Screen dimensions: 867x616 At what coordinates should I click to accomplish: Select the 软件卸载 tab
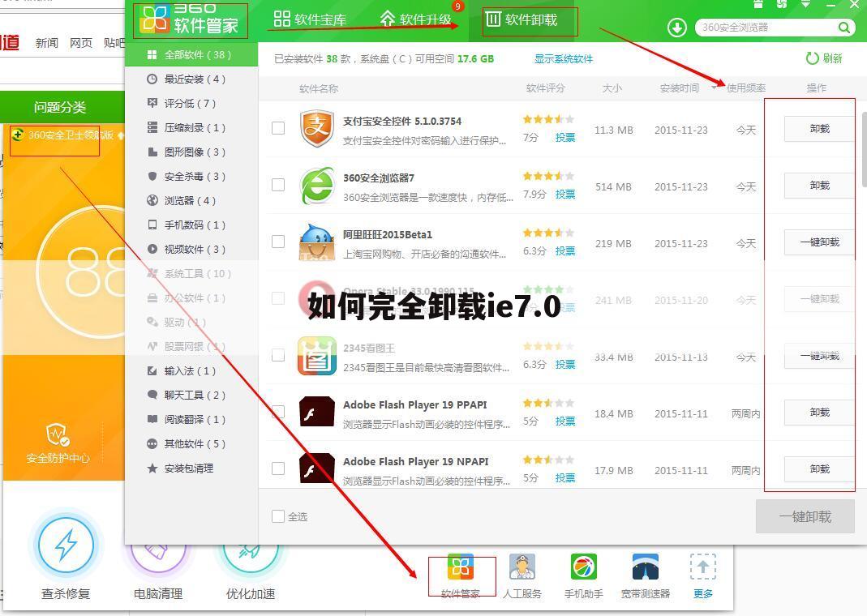(521, 19)
